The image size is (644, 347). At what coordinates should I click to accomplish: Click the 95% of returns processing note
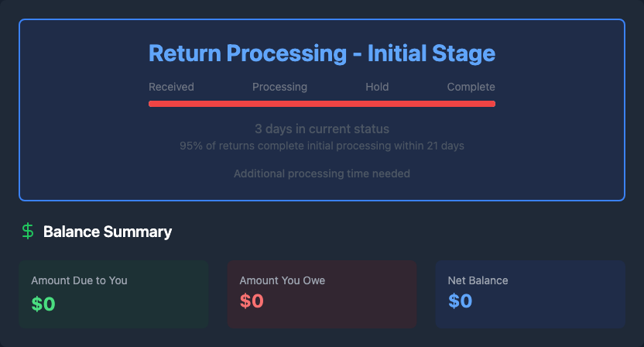(321, 145)
